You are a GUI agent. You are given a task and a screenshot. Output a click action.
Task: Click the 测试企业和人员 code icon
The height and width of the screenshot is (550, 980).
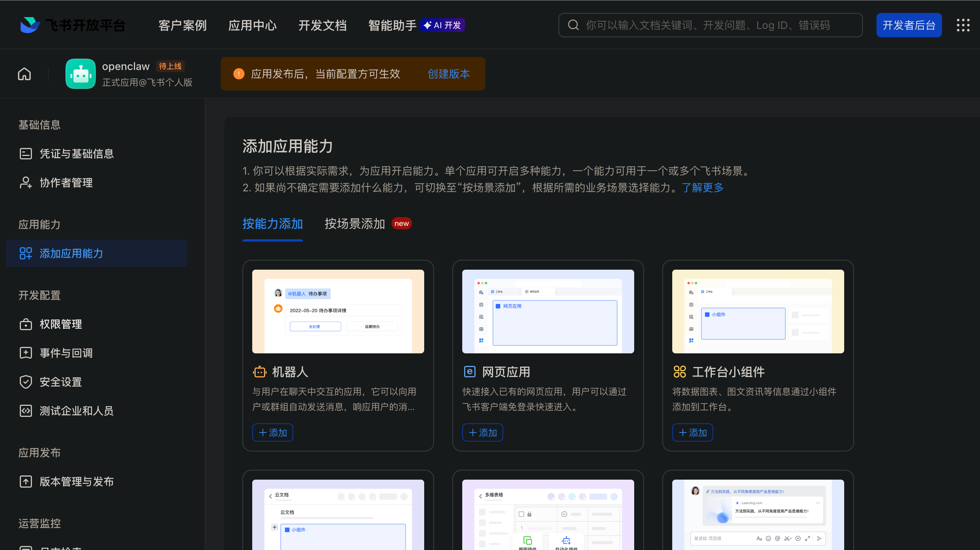(x=25, y=411)
